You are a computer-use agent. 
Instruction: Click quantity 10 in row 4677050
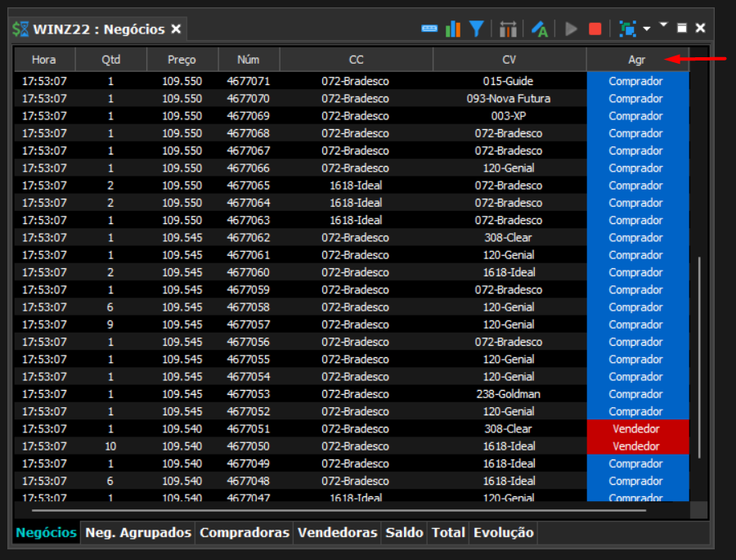[110, 446]
